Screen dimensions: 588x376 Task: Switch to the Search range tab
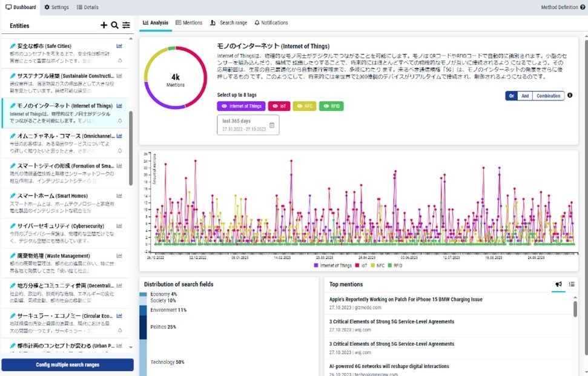[x=228, y=22]
